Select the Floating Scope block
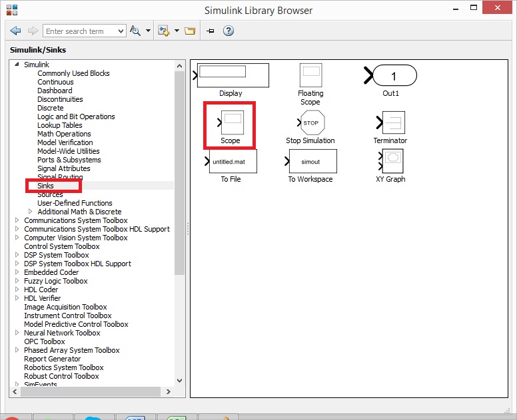The image size is (517, 420). point(310,85)
